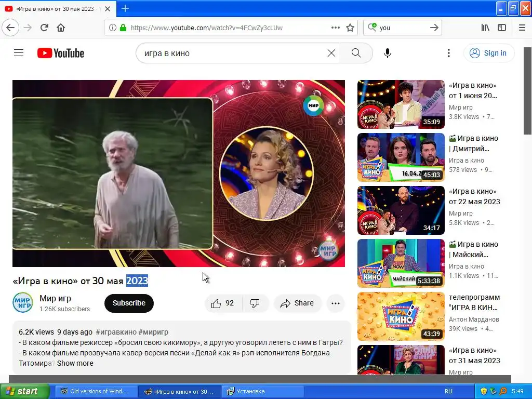Click the Sign in button
This screenshot has height=399, width=532.
488,53
